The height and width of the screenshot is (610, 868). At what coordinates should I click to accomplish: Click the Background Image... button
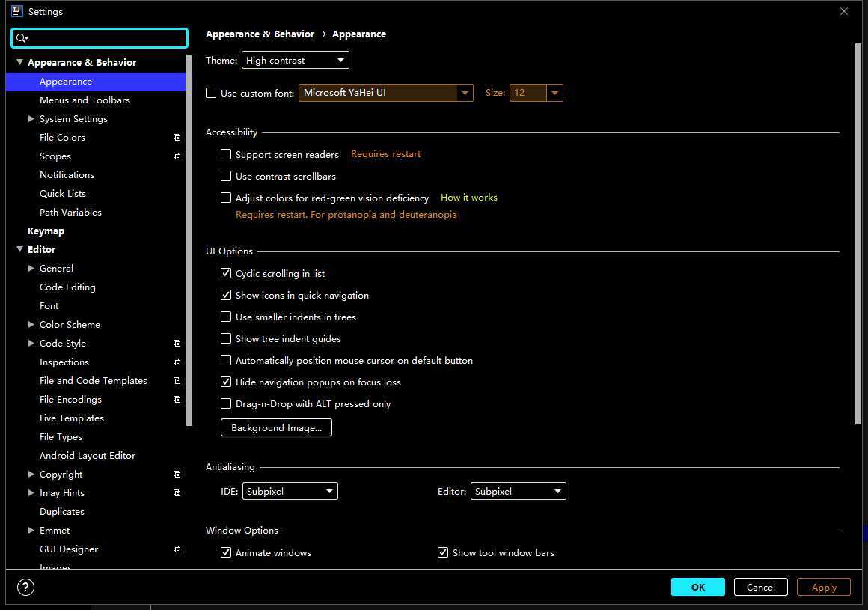point(276,427)
